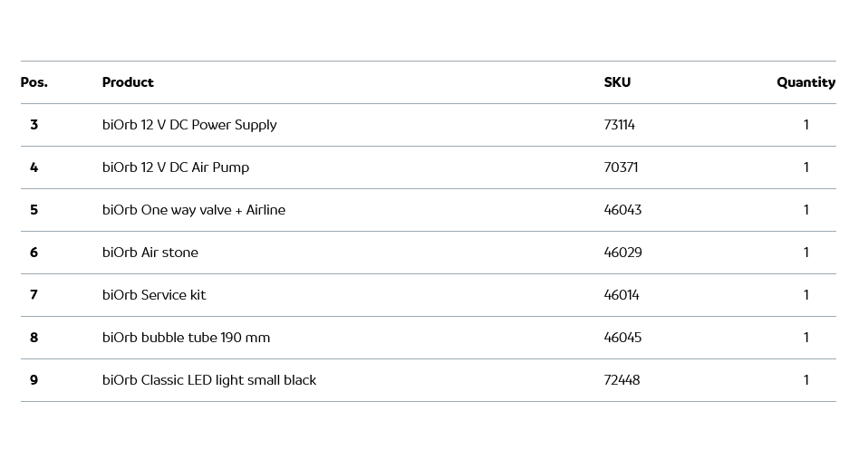This screenshot has height=468, width=868.
Task: Click SKU number 46045
Action: pos(622,338)
